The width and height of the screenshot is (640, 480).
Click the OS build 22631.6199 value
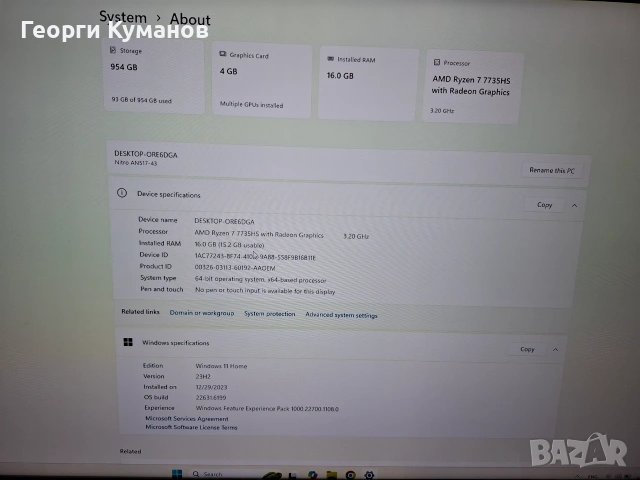point(211,397)
